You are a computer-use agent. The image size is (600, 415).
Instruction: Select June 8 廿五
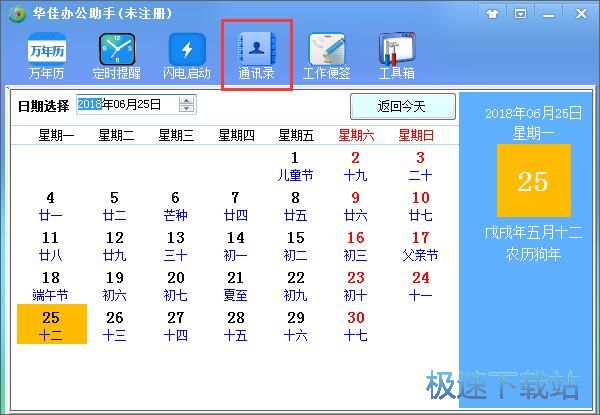tap(295, 207)
